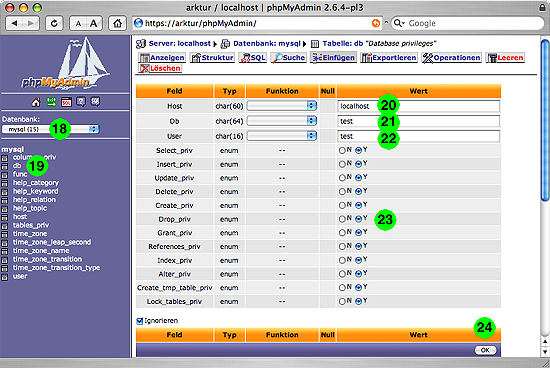Image resolution: width=550 pixels, height=368 pixels.
Task: Select Y for Create_priv
Action: (358, 205)
